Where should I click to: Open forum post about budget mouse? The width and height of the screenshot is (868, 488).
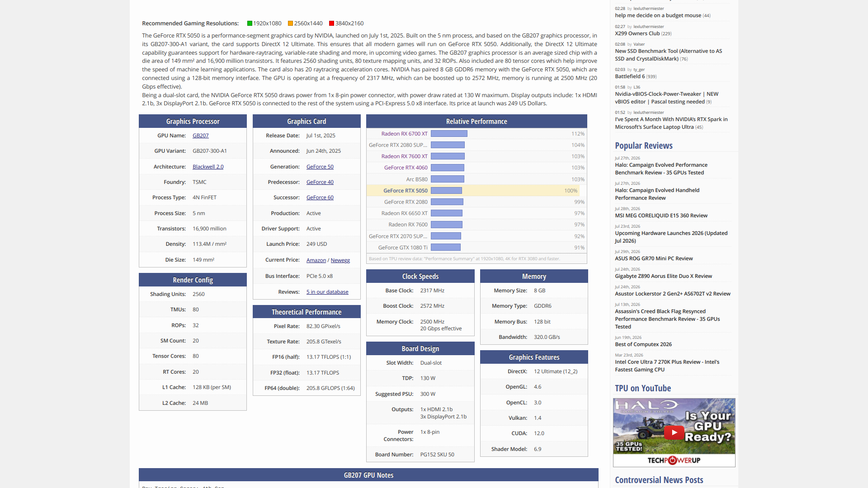658,15
